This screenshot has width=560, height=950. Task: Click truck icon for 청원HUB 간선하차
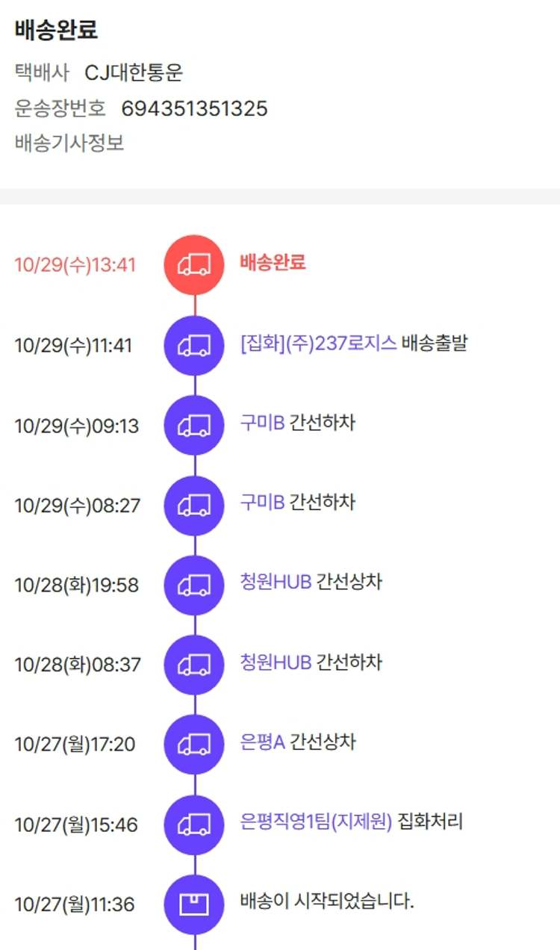(194, 665)
